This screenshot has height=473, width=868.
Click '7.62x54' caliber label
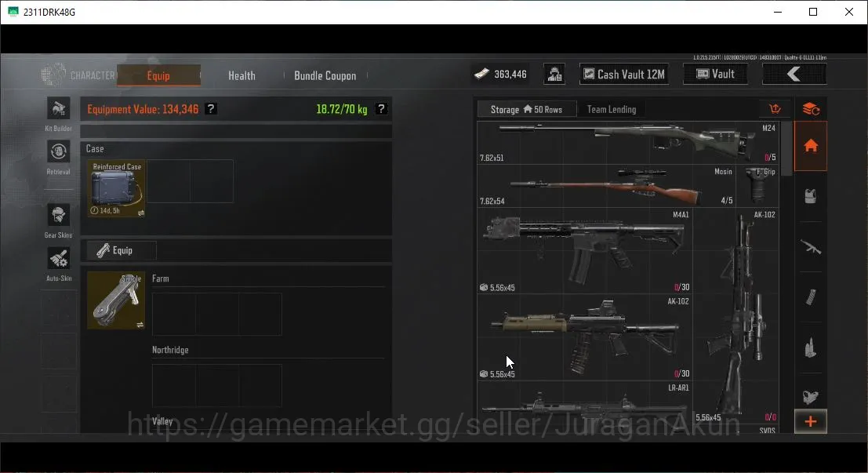pos(492,201)
